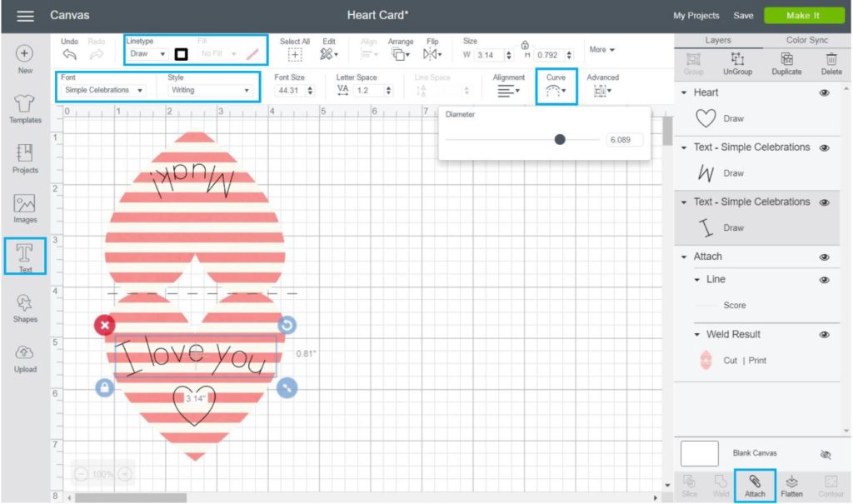
Task: Click the Diameter value field
Action: pyautogui.click(x=624, y=140)
